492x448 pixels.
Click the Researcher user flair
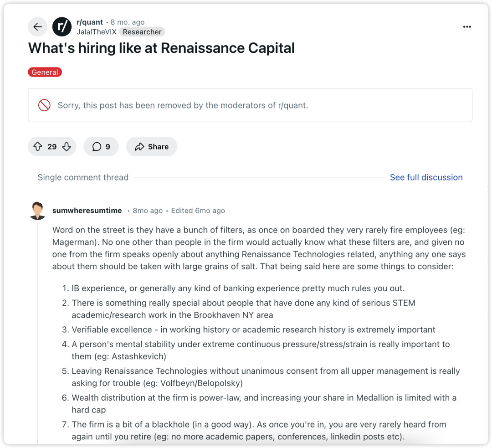142,32
